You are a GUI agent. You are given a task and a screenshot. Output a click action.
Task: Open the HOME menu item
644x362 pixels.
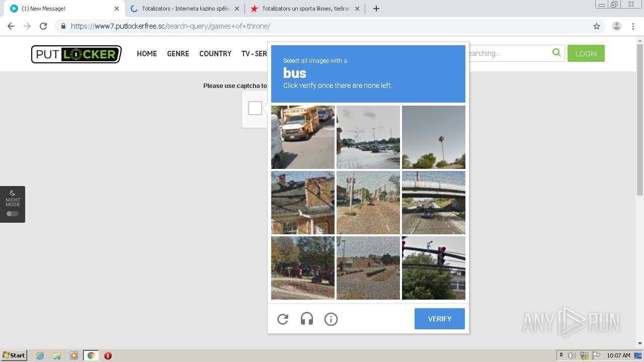pos(147,54)
